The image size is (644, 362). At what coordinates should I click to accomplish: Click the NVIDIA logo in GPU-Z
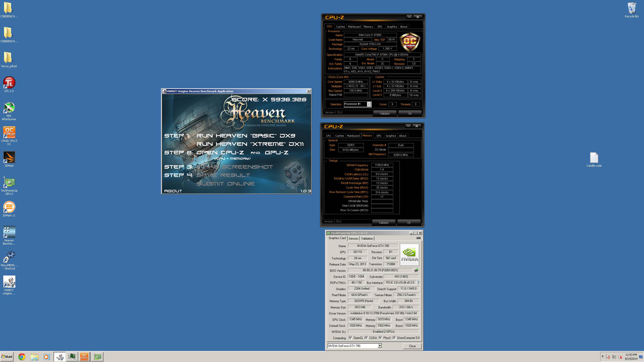pyautogui.click(x=410, y=255)
